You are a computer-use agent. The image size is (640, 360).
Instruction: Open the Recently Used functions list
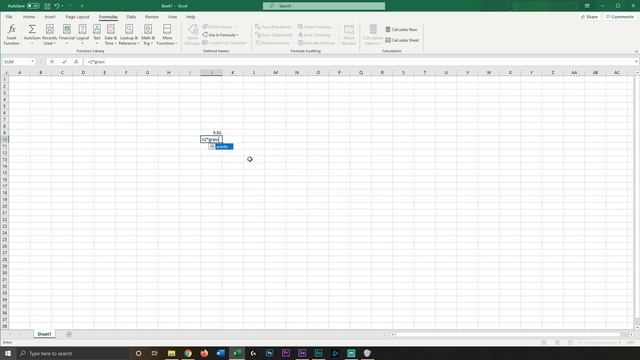[49, 34]
